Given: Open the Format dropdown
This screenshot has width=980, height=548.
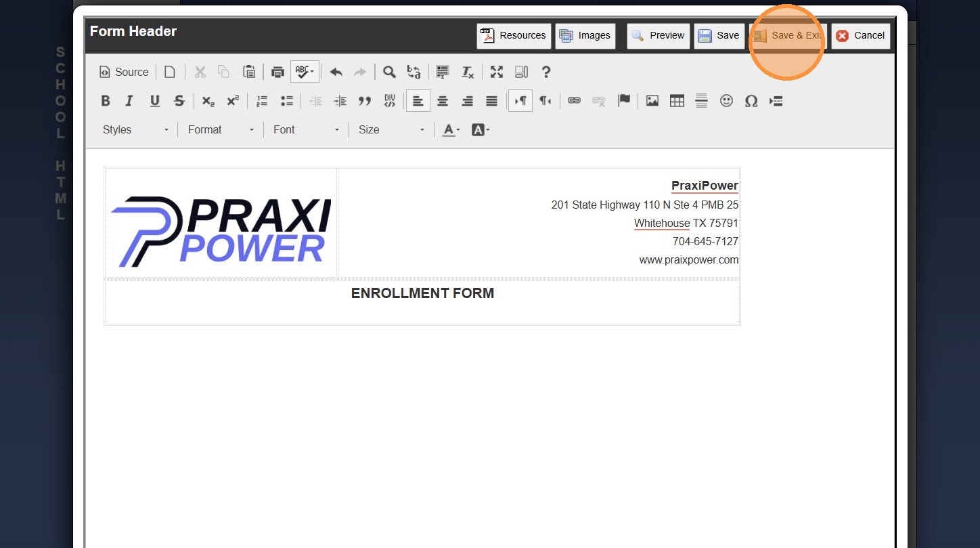Looking at the screenshot, I should point(221,129).
